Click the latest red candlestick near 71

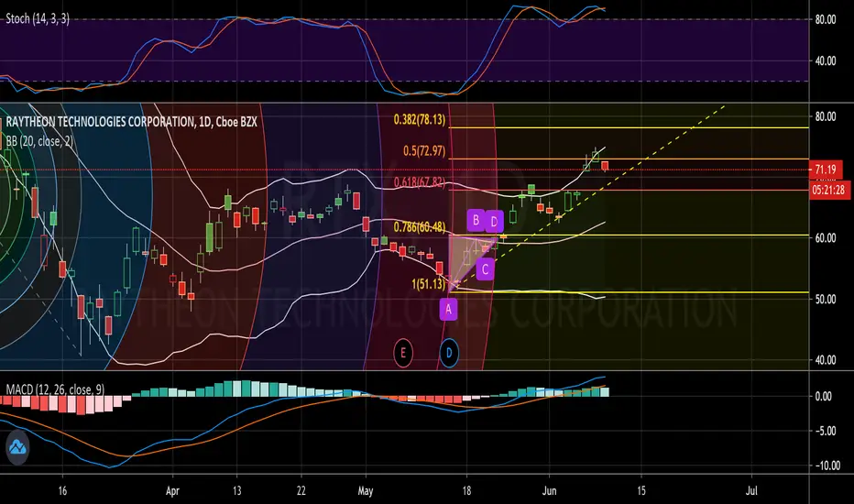click(605, 166)
